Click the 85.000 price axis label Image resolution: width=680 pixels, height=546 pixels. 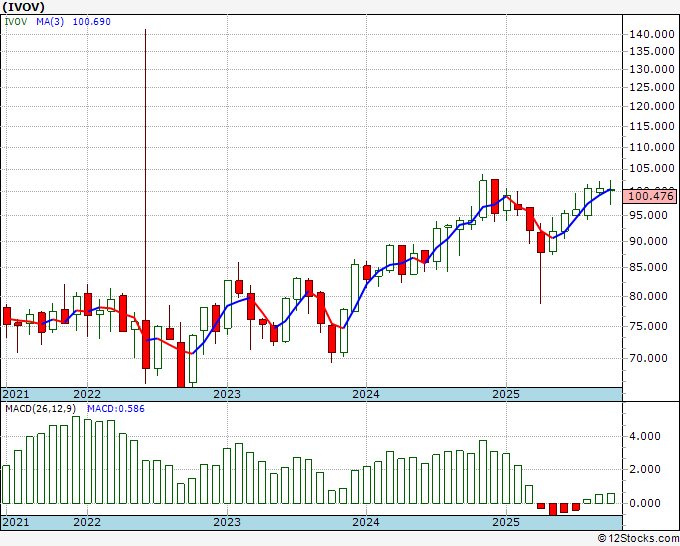coord(648,268)
